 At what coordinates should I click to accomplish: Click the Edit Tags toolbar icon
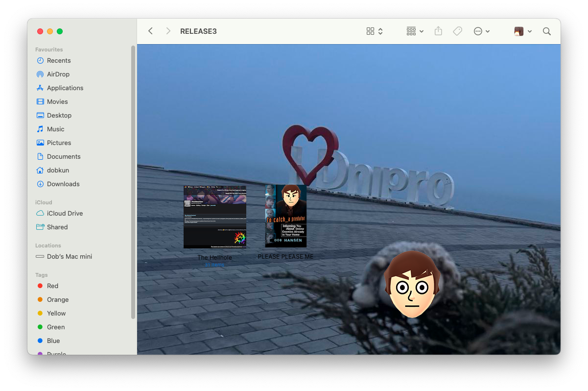[x=457, y=31]
